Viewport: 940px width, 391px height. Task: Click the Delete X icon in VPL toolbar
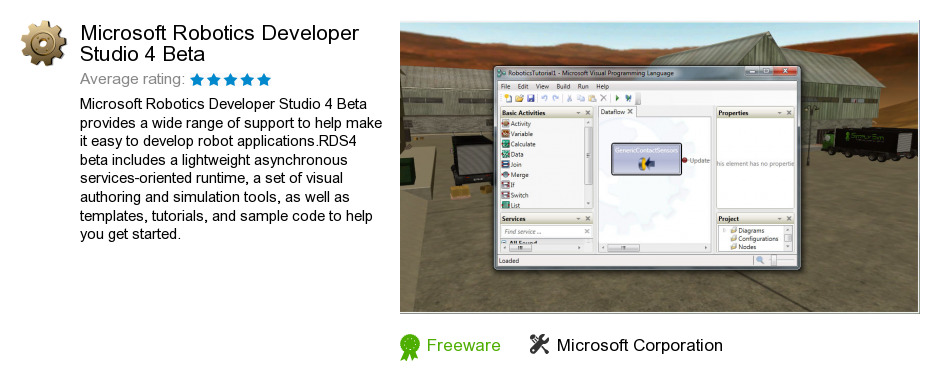tap(604, 98)
